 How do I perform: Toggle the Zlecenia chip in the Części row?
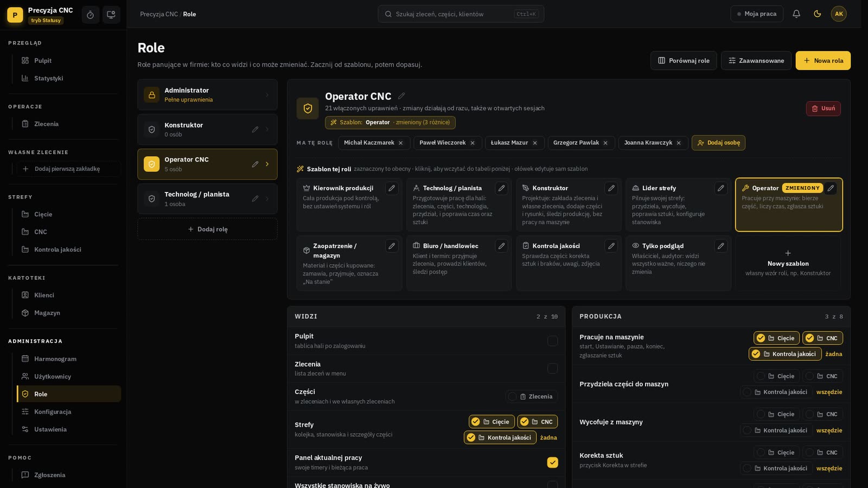point(532,397)
